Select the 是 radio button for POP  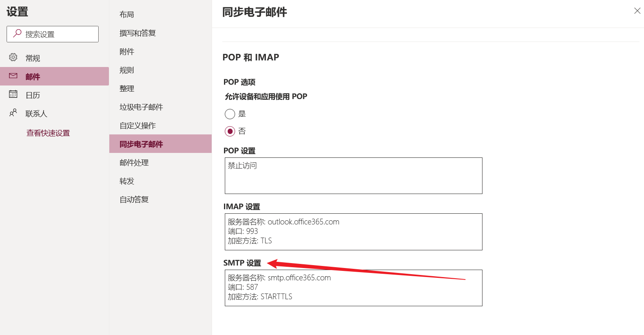click(x=230, y=114)
